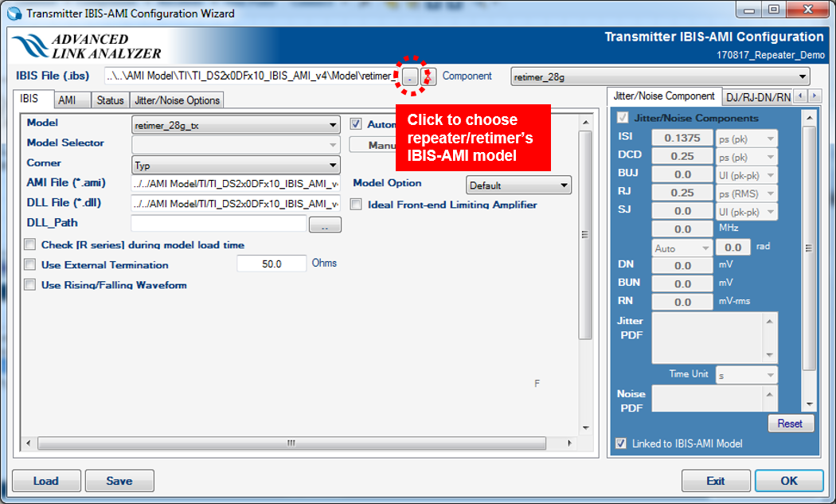
Task: Click the phase field in rad
Action: point(733,248)
